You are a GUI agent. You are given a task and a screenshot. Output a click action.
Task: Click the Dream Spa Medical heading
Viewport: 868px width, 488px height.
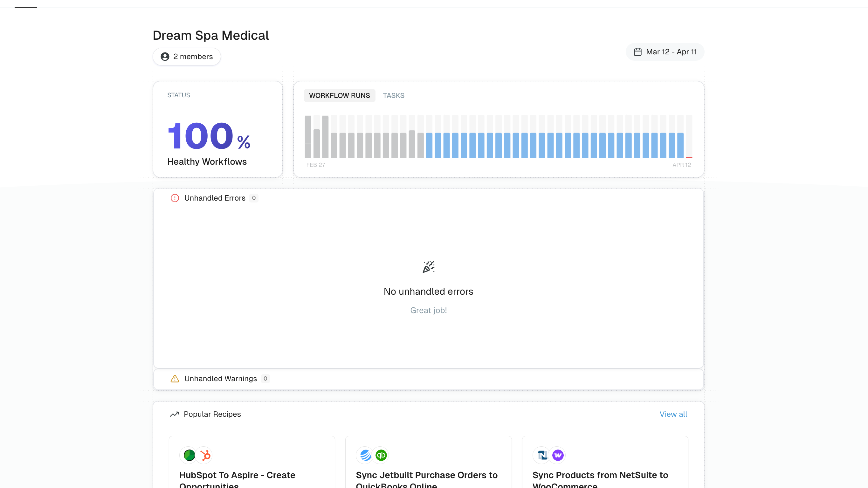click(x=210, y=35)
